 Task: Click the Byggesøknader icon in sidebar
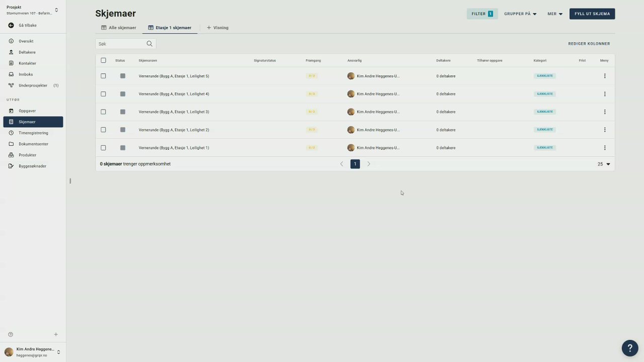pos(11,166)
